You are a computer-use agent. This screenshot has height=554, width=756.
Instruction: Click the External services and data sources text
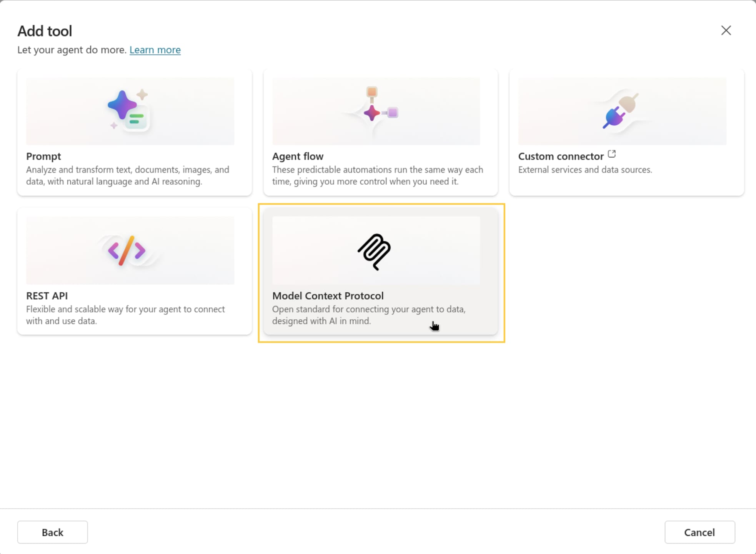(x=585, y=170)
